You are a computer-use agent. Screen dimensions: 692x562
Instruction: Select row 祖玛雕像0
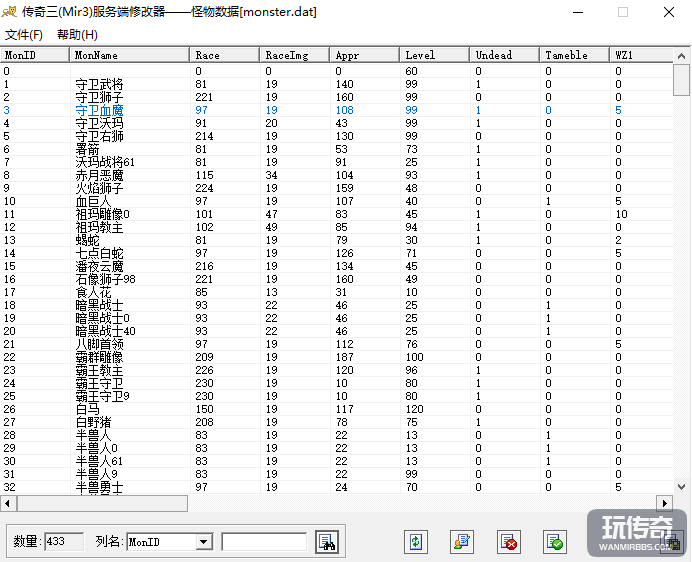(x=336, y=214)
